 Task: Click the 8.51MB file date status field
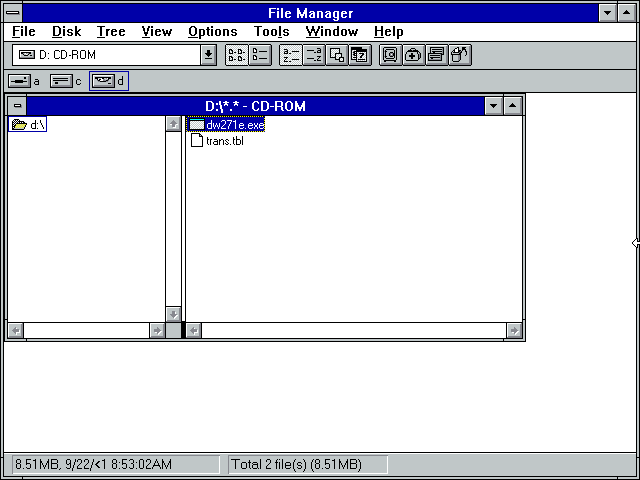pyautogui.click(x=116, y=464)
